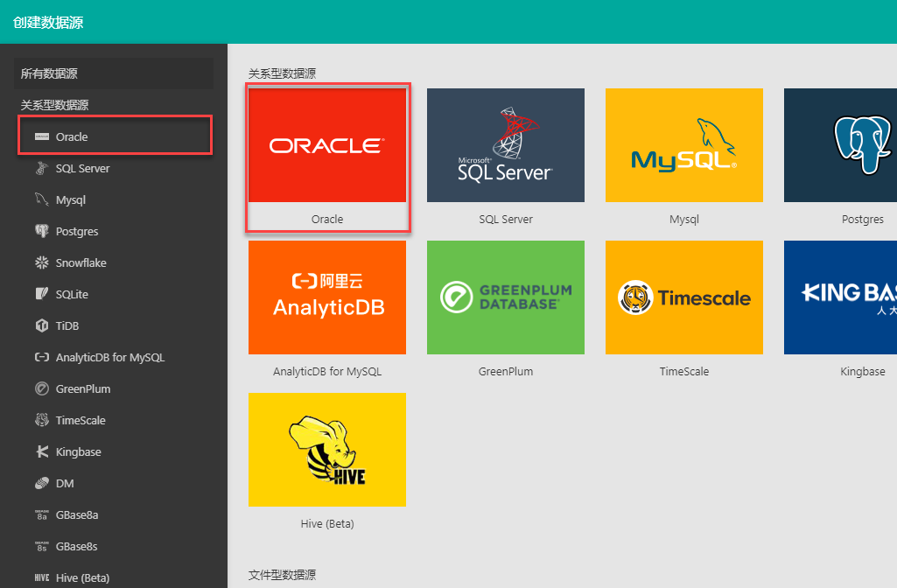
Task: Click the Snowflake sidebar icon
Action: [42, 262]
